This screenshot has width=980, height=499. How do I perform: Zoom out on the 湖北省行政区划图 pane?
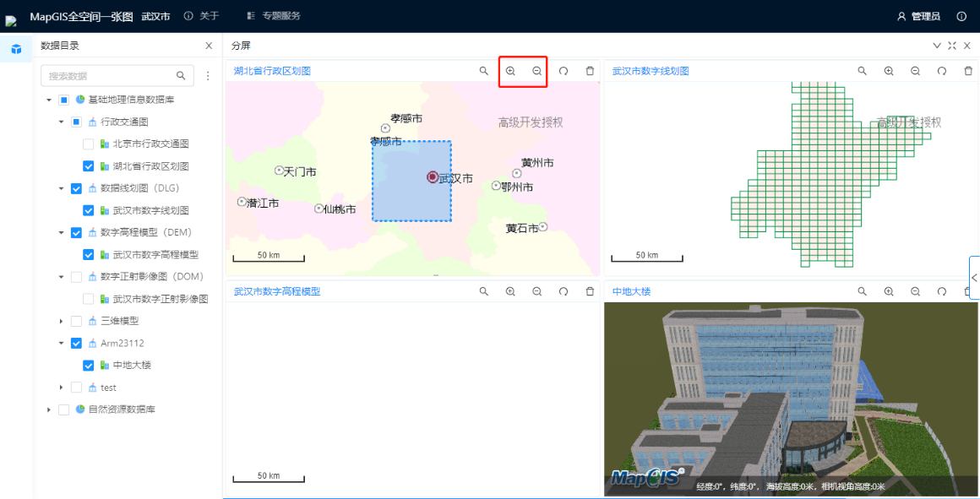(x=536, y=71)
